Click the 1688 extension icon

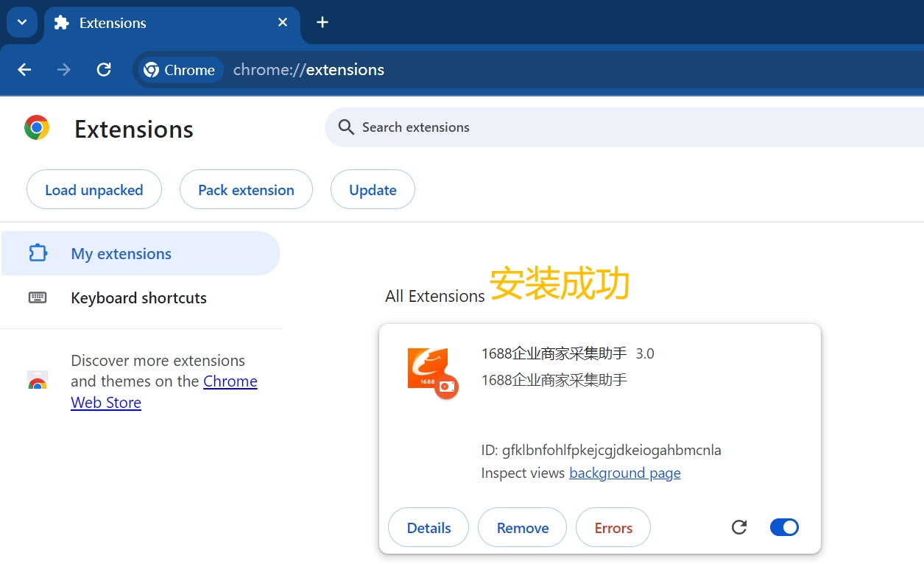coord(432,373)
